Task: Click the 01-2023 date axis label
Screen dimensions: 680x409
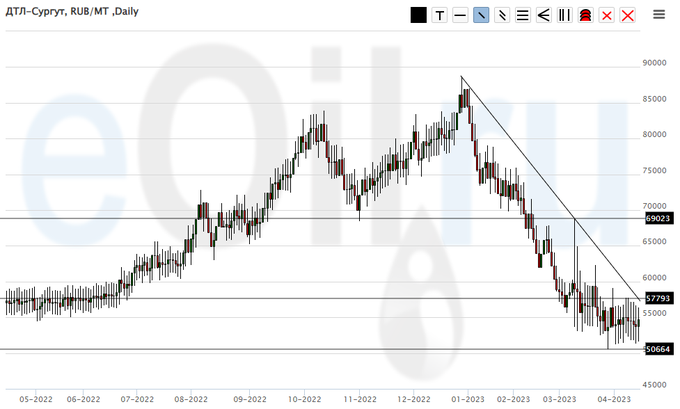Action: (x=467, y=397)
